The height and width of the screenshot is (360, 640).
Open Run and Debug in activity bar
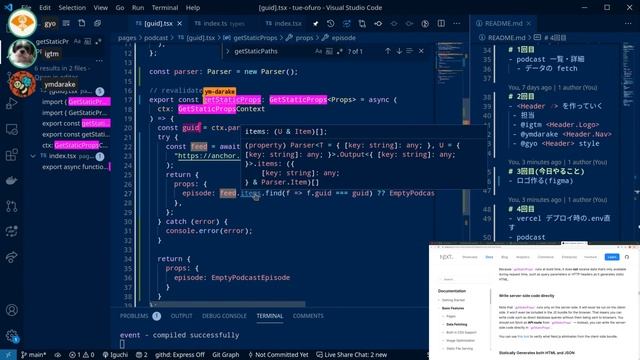pyautogui.click(x=11, y=104)
